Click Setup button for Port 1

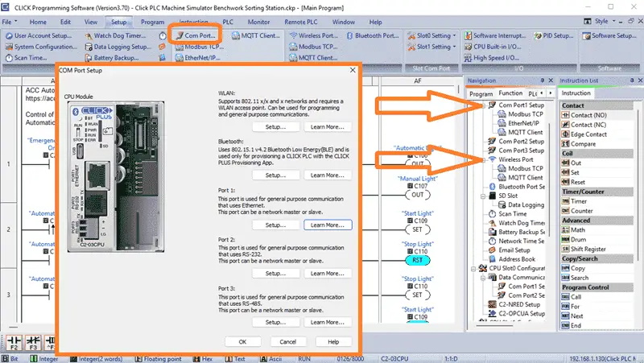tap(275, 225)
